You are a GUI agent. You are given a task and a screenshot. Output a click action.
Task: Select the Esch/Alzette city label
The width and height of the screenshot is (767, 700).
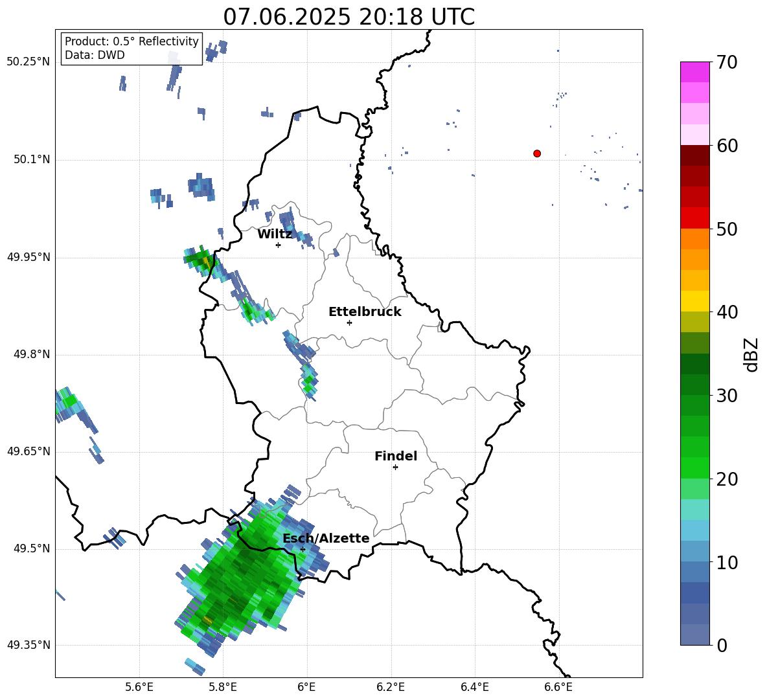326,539
